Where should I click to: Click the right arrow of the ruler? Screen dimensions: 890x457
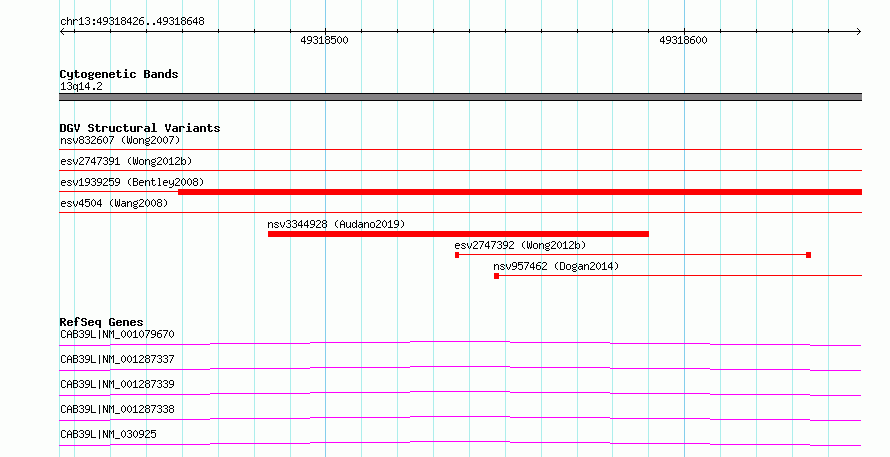(x=858, y=32)
